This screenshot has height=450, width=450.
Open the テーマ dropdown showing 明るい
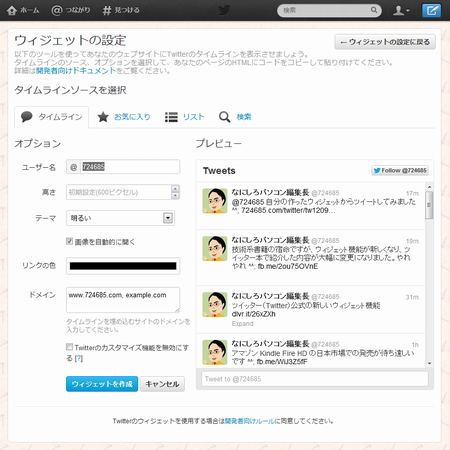(120, 218)
